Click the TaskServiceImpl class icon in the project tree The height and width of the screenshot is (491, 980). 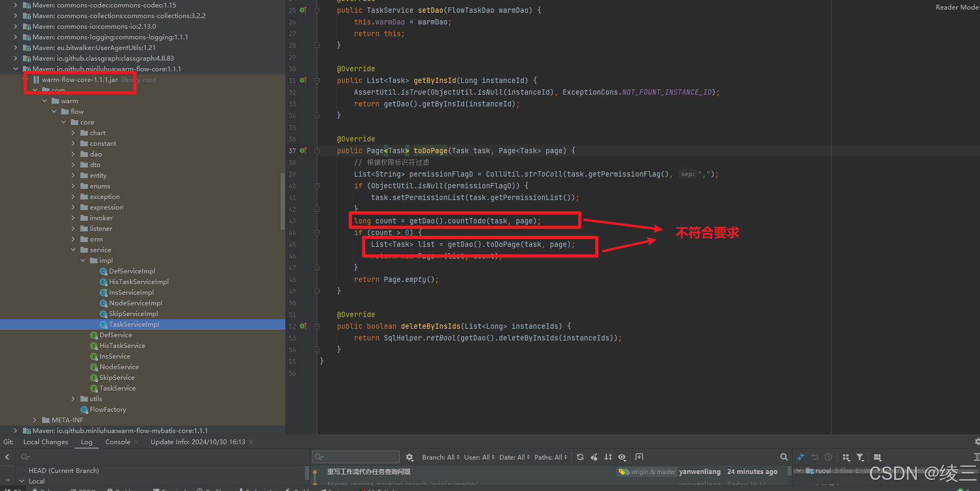click(x=103, y=324)
